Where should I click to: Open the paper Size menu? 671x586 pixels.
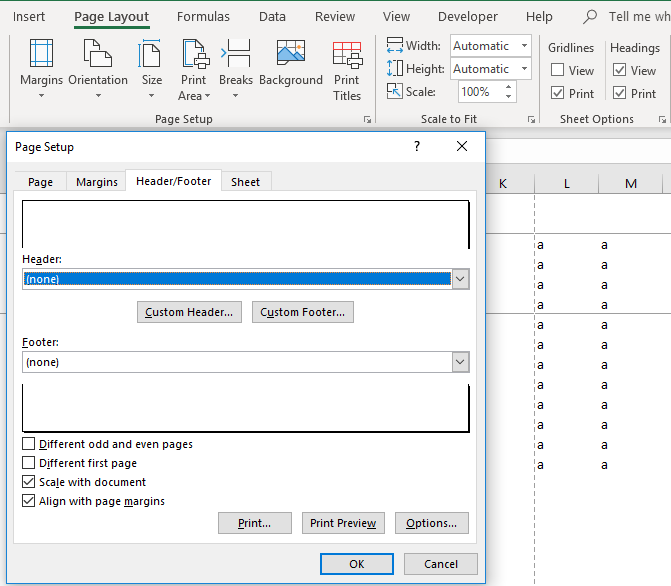[151, 68]
